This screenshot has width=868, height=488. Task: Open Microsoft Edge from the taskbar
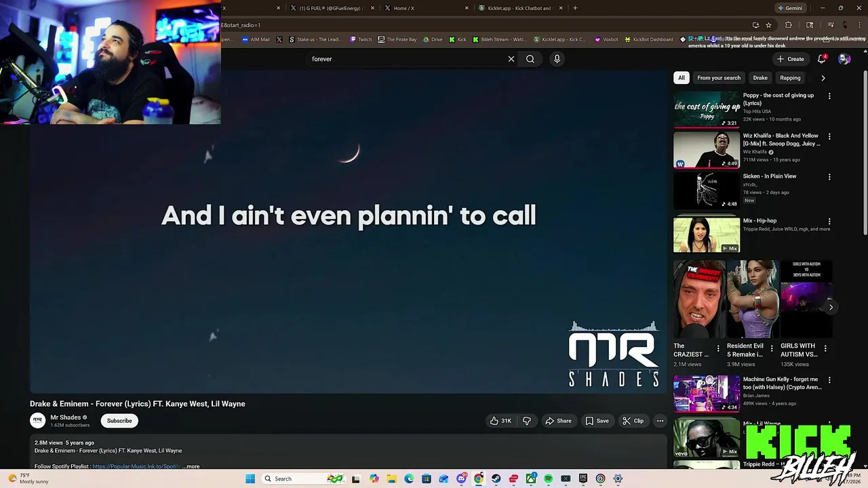tap(409, 479)
